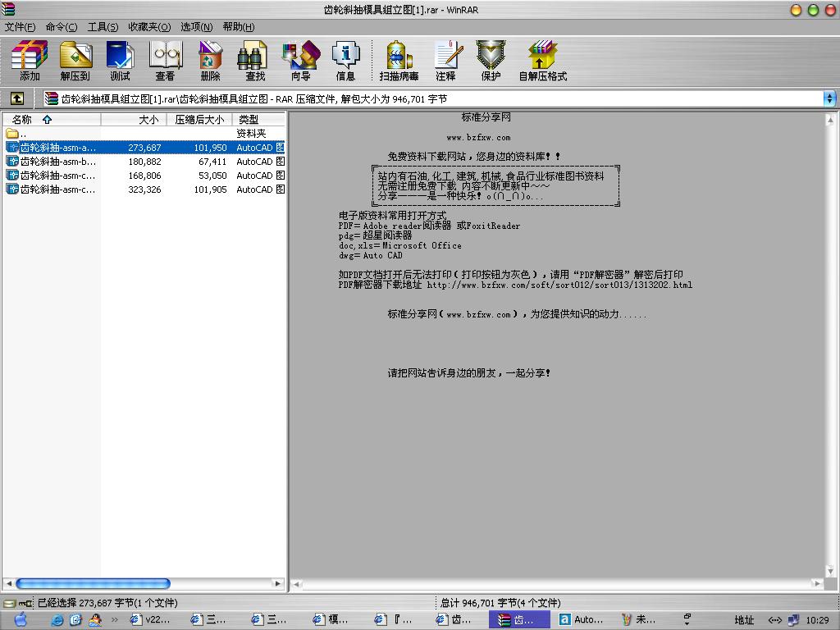Sort by Packed size (压缩后大小) header
Viewport: 840px width, 630px height.
(199, 120)
